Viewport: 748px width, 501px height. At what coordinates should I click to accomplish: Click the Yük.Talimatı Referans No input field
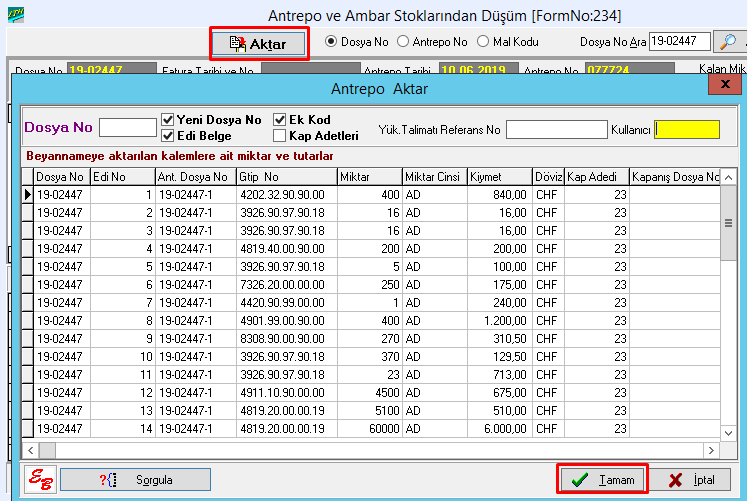[556, 129]
